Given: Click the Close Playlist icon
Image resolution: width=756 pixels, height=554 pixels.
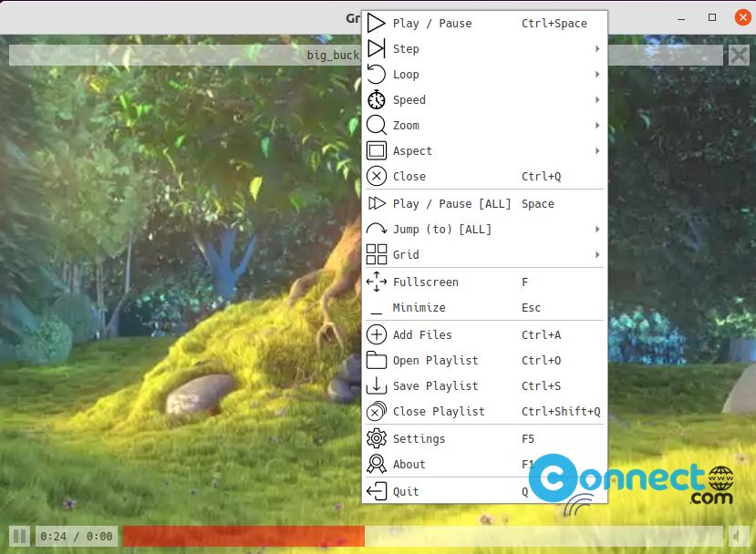Looking at the screenshot, I should [x=376, y=411].
